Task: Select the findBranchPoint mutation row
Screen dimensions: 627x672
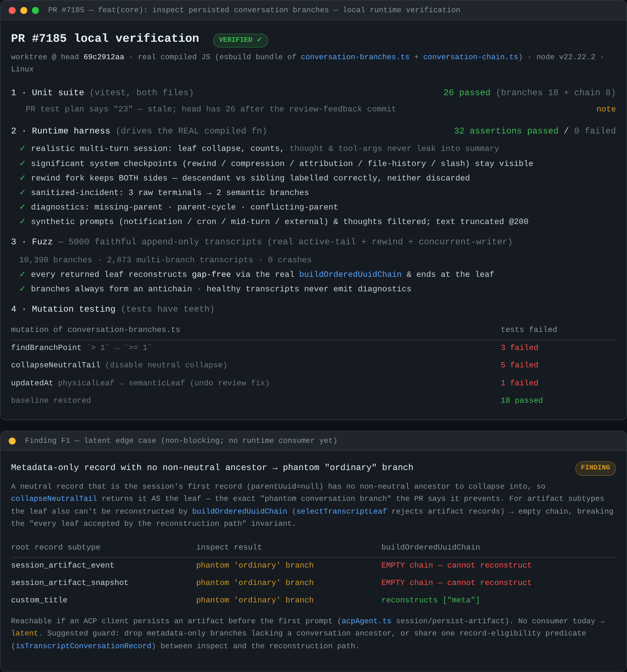Action: point(313,348)
